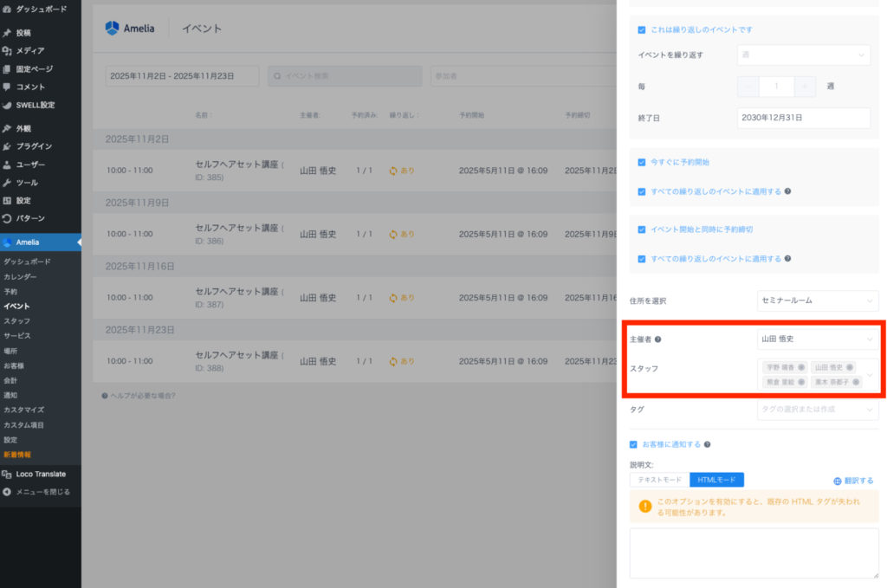The height and width of the screenshot is (588, 887).
Task: Click the Loco Translate sidebar icon
Action: point(8,474)
